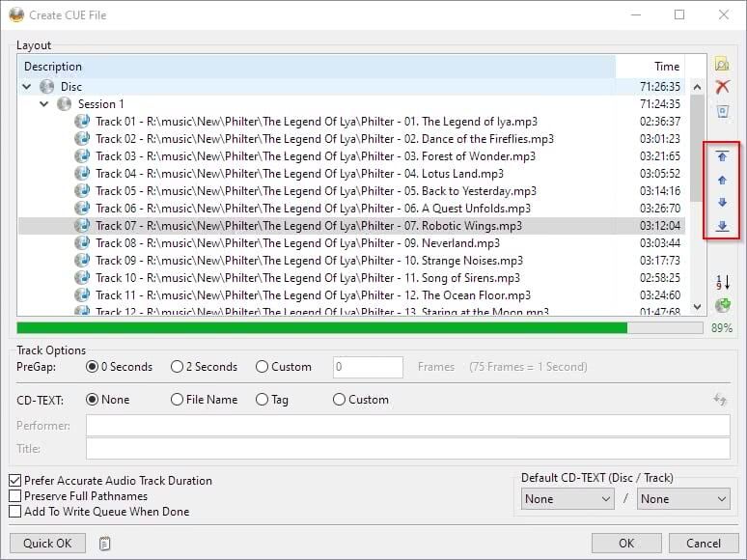Click the CD-TEXT reset arrows icon
The image size is (747, 560).
point(719,399)
